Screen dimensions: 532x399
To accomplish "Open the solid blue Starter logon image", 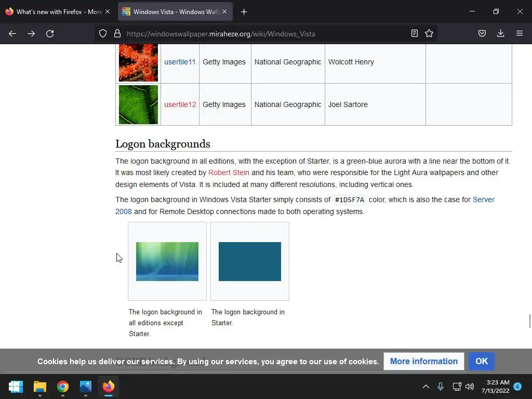I will tap(250, 262).
